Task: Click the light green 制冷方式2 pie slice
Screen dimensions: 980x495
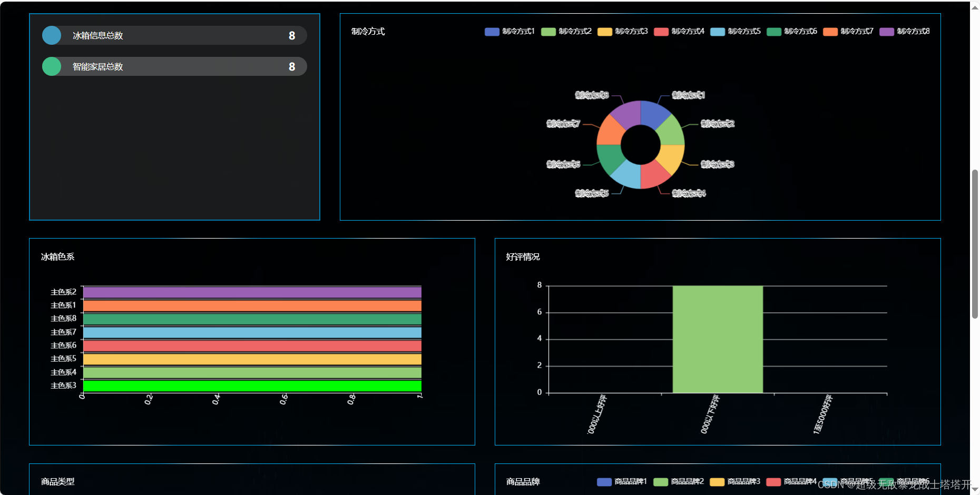Action: [x=671, y=131]
